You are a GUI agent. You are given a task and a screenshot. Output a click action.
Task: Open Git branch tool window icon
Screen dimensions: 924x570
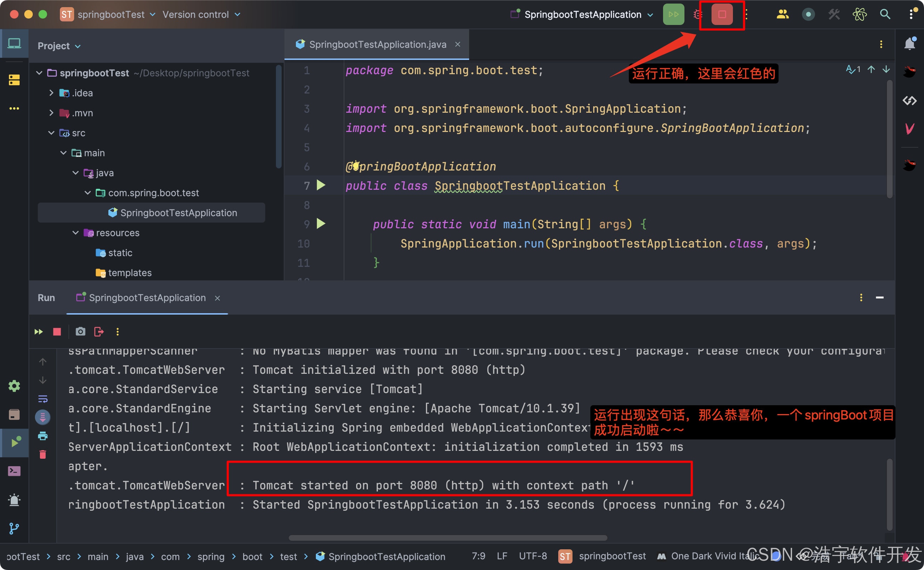click(x=14, y=529)
